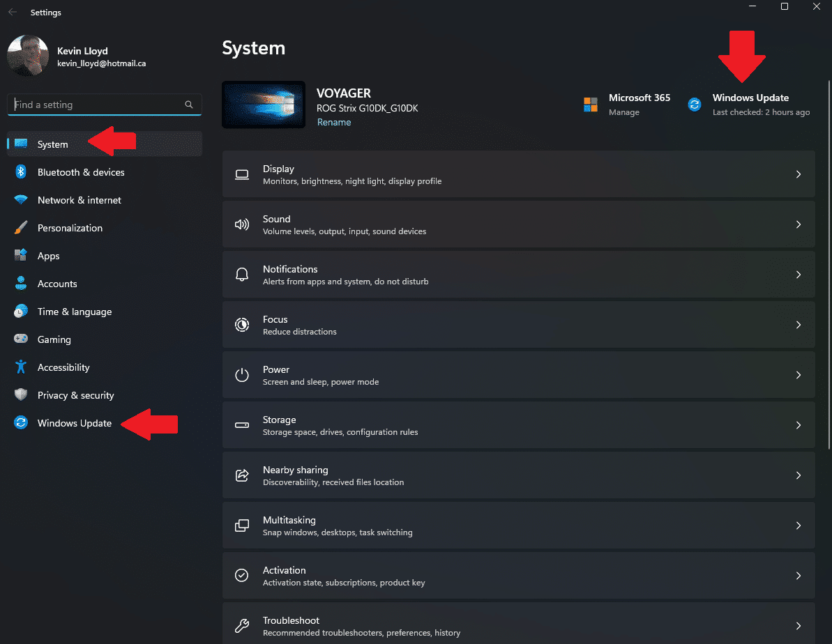Click the Time & language clock icon

tap(21, 311)
